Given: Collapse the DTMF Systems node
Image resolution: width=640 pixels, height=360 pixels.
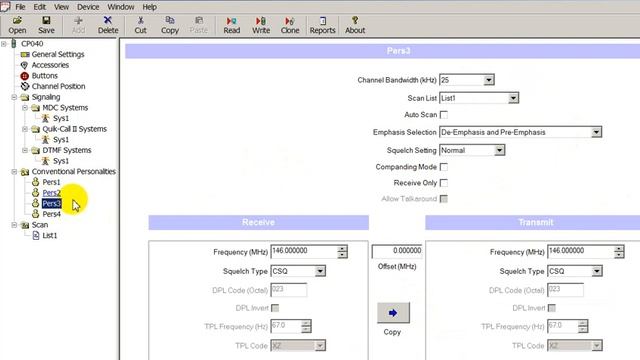Looking at the screenshot, I should coord(25,150).
